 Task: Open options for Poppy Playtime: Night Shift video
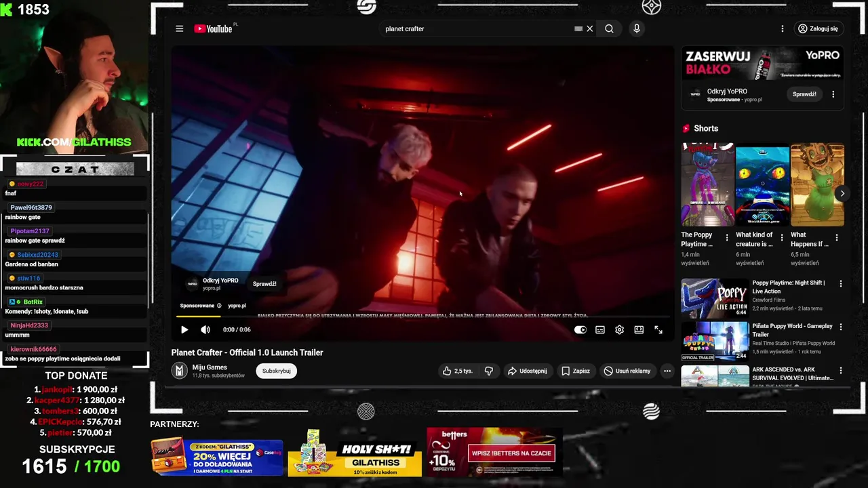[841, 284]
